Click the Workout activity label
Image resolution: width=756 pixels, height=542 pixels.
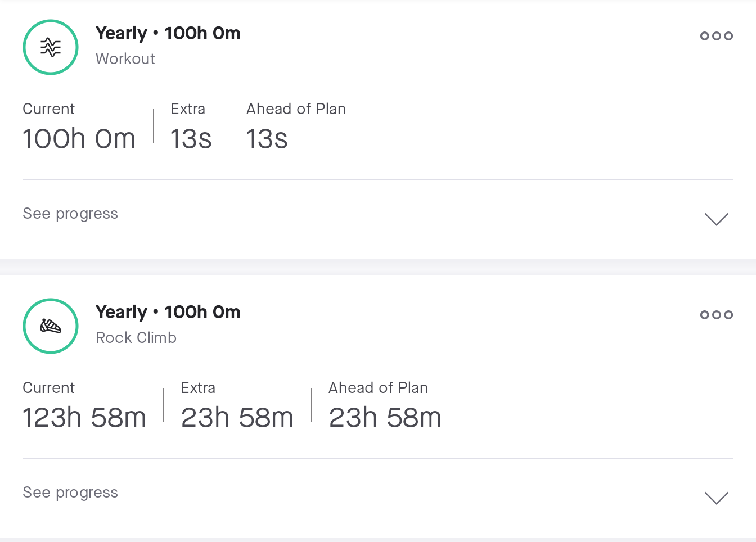coord(125,58)
